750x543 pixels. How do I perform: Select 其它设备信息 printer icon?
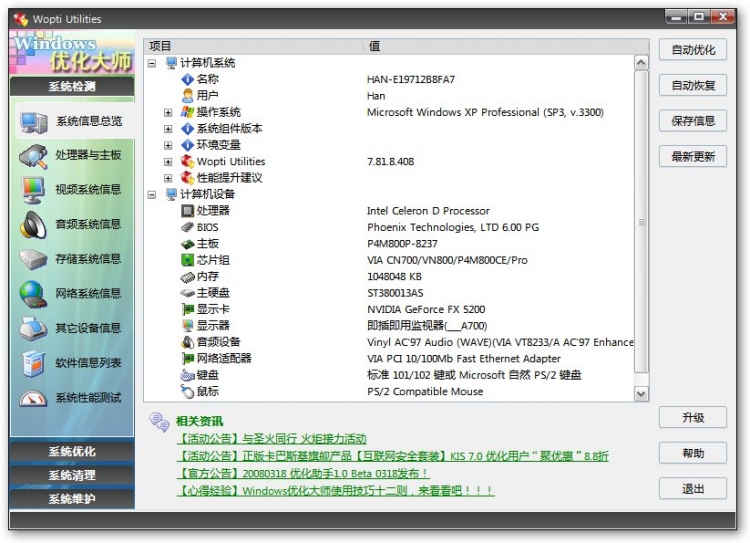coord(33,328)
